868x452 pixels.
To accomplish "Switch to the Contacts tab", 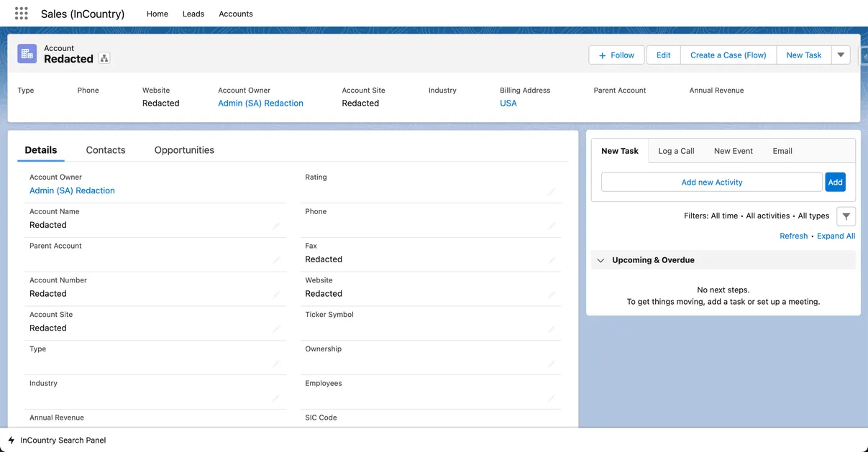I will (x=106, y=150).
